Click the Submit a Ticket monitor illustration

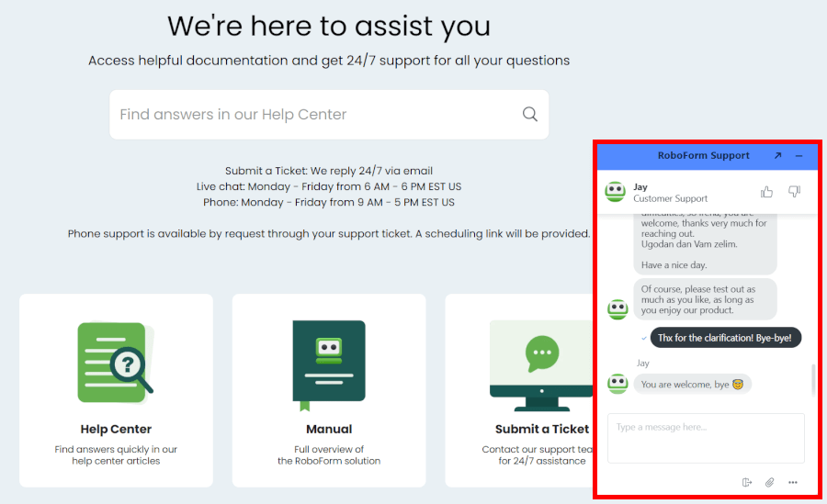point(541,366)
